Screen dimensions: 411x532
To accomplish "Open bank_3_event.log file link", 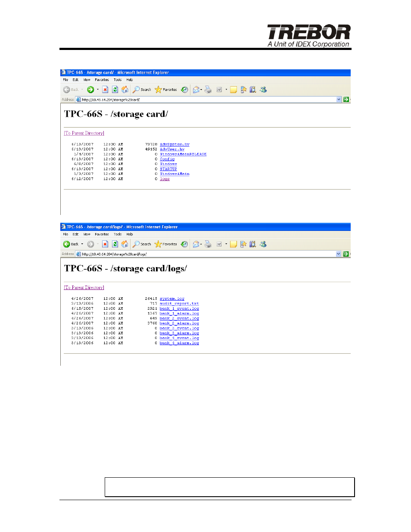I will (x=179, y=328).
